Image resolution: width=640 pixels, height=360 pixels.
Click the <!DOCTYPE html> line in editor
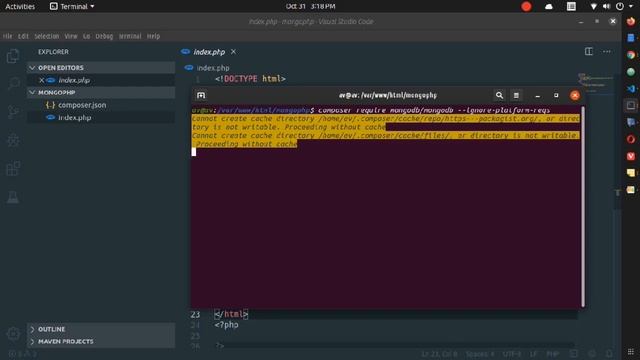pyautogui.click(x=250, y=79)
